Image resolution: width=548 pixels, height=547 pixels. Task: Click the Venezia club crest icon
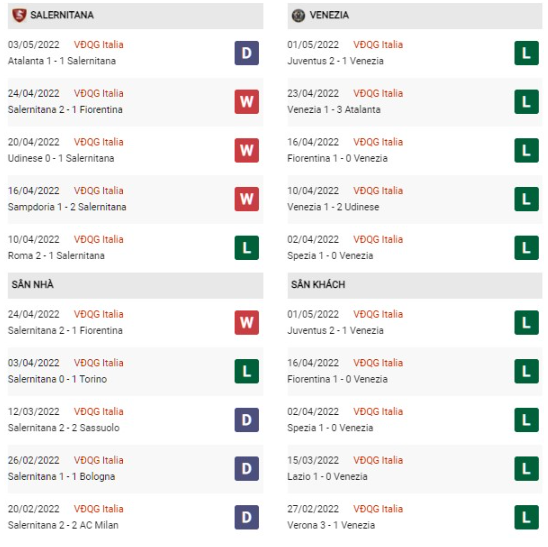pyautogui.click(x=298, y=15)
